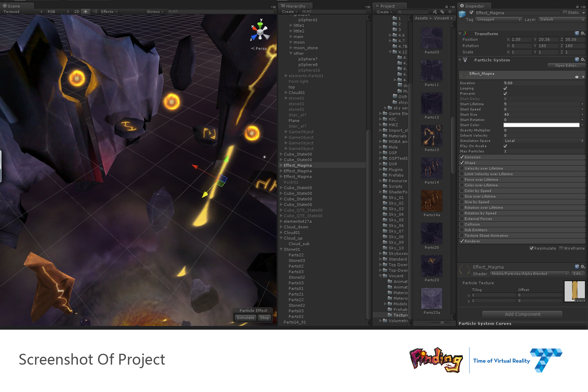
Task: Click the Add Component button
Action: click(x=522, y=314)
